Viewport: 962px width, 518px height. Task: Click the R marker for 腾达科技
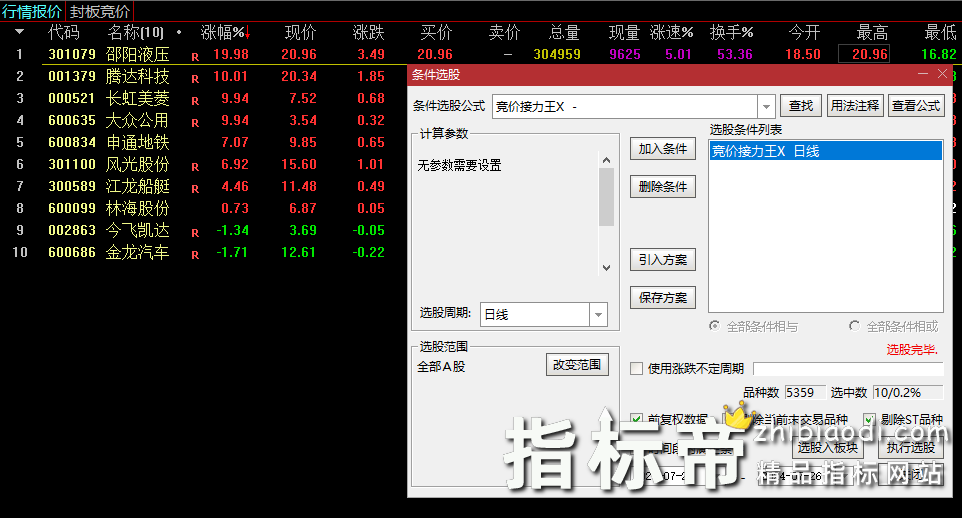click(195, 79)
